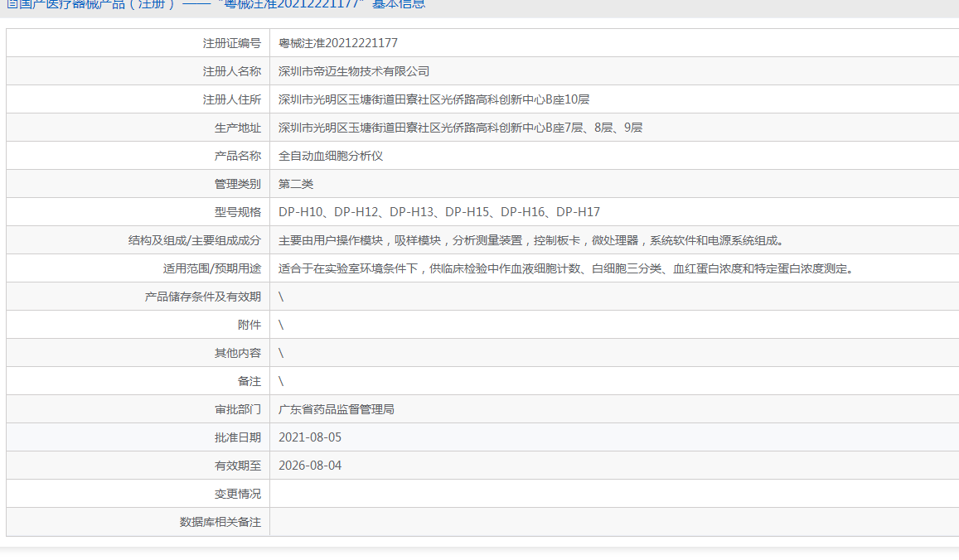
Task: Click the 适用范围/预期用途 label
Action: 211,268
